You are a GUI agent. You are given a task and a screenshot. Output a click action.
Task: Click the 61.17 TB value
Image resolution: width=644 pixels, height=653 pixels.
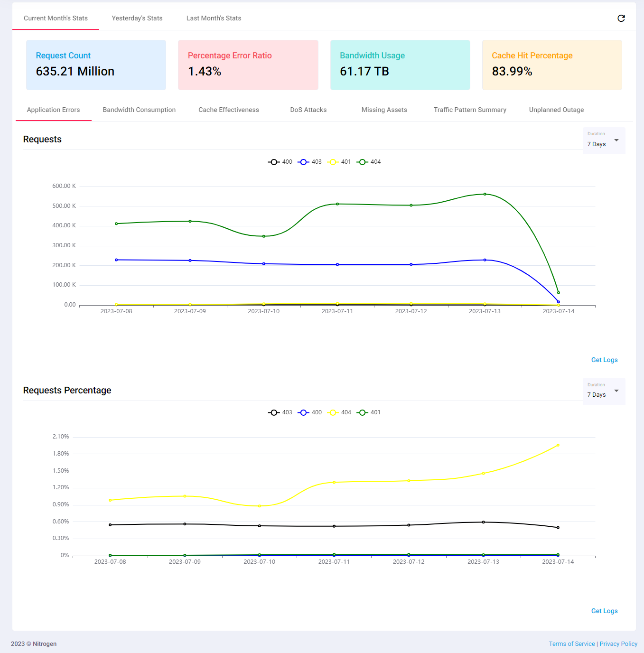tap(364, 71)
